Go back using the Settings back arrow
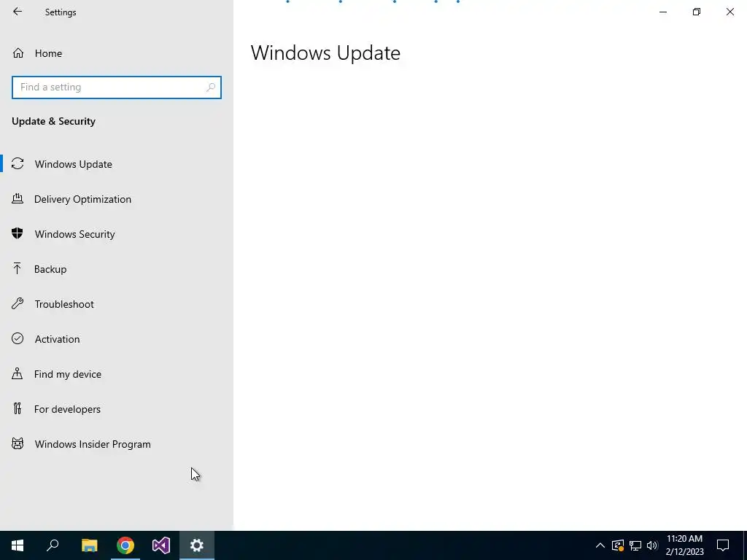747x560 pixels. (x=18, y=12)
